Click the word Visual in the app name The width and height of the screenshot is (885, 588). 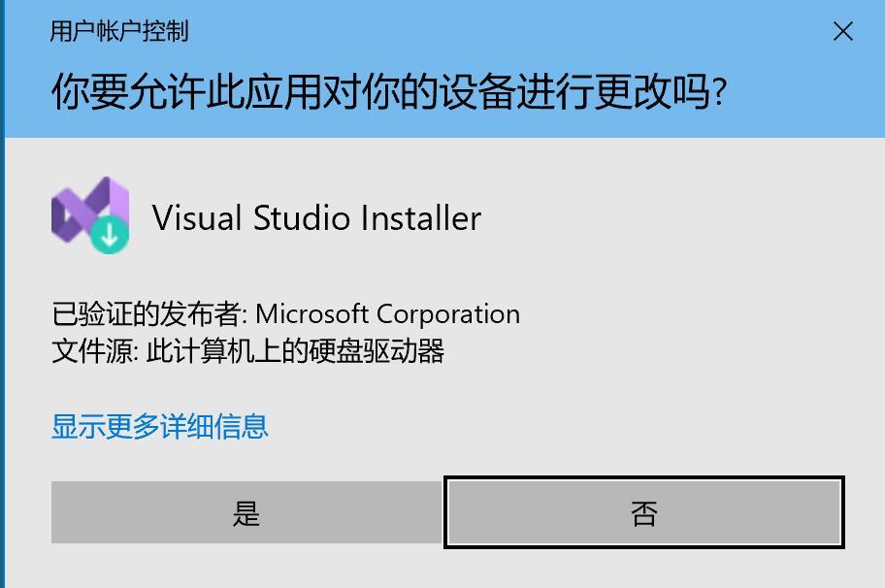point(197,217)
